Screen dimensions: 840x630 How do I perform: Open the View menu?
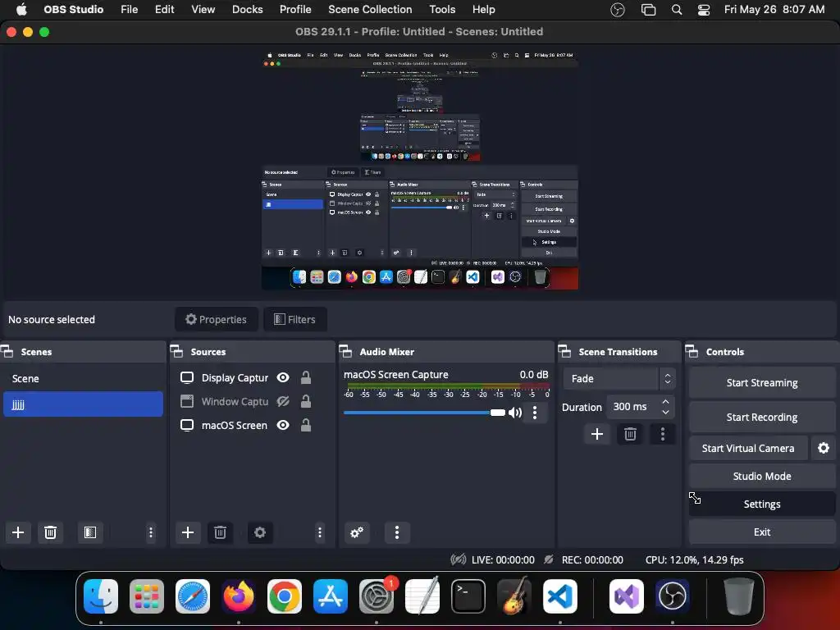[203, 10]
